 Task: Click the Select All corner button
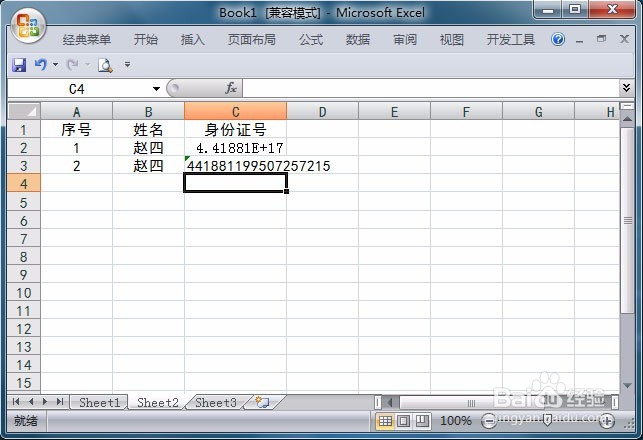pyautogui.click(x=24, y=111)
